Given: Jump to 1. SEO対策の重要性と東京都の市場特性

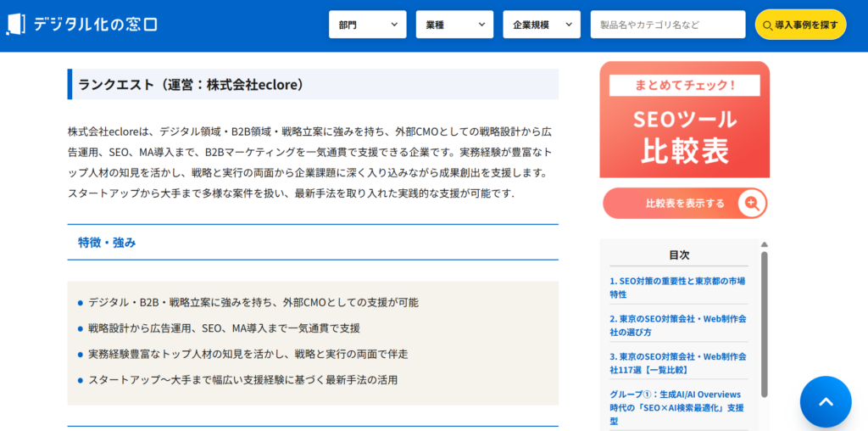Looking at the screenshot, I should tap(676, 287).
